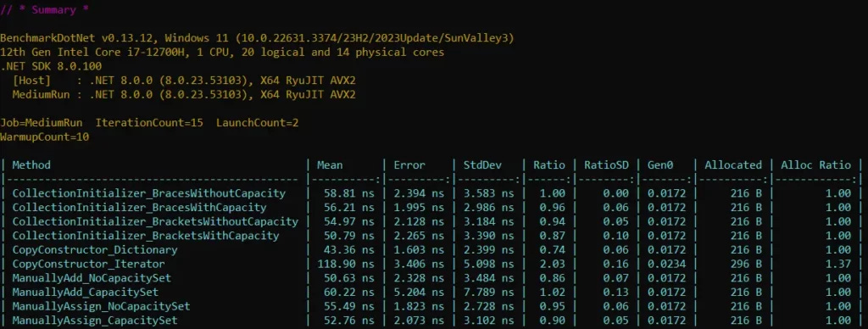Click the 0.0234 Gen0 value
The height and width of the screenshot is (329, 868).
pos(667,265)
